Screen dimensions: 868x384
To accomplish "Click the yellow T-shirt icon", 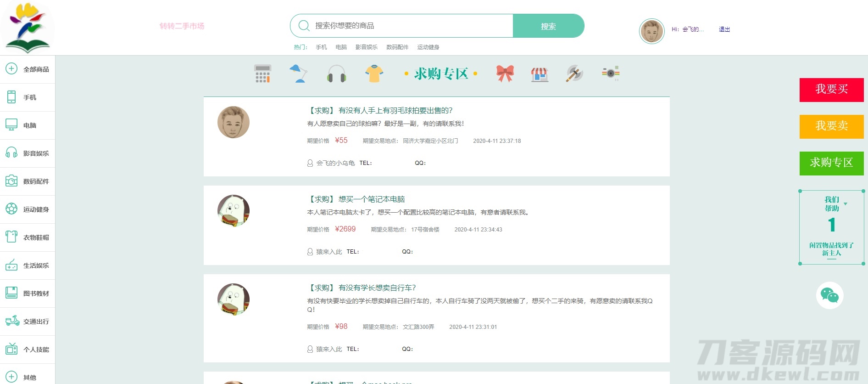I will click(x=374, y=73).
